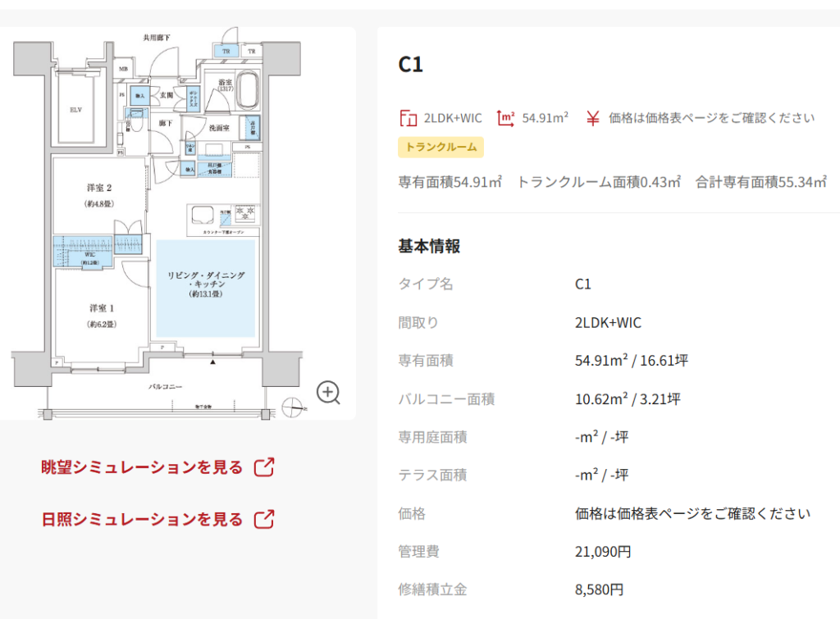The image size is (840, 619).
Task: Click external link icon beside 日照シミュレーションを見る
Action: [x=264, y=519]
